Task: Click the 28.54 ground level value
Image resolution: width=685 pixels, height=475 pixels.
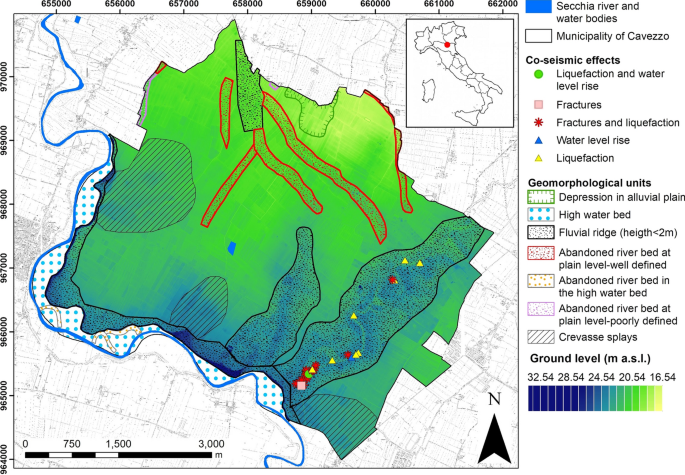Action: (572, 377)
